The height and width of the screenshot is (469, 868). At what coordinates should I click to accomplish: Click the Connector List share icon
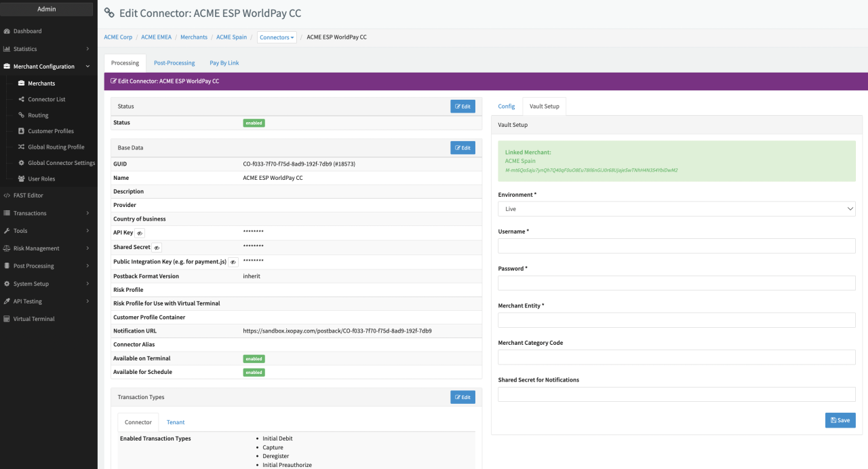coord(21,100)
